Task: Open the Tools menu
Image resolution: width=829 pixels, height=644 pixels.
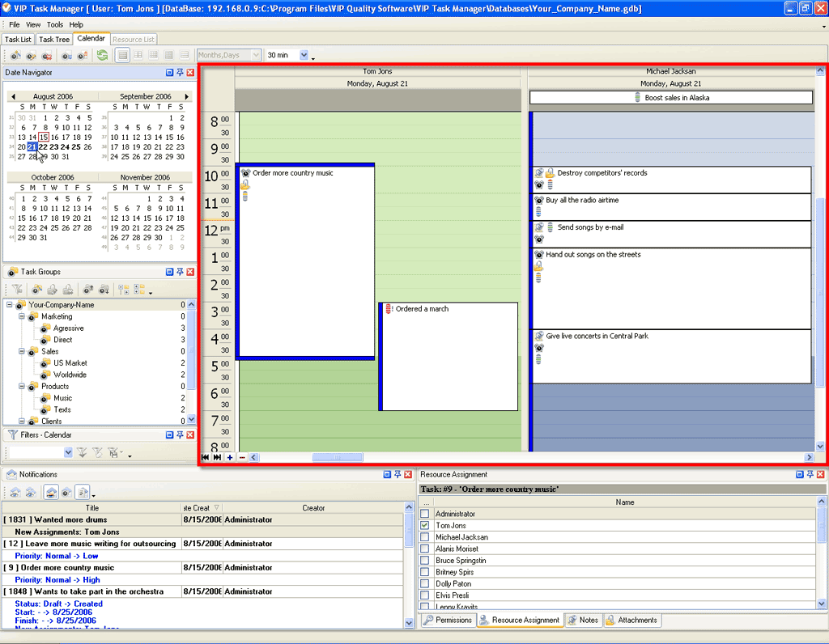Action: pyautogui.click(x=54, y=25)
